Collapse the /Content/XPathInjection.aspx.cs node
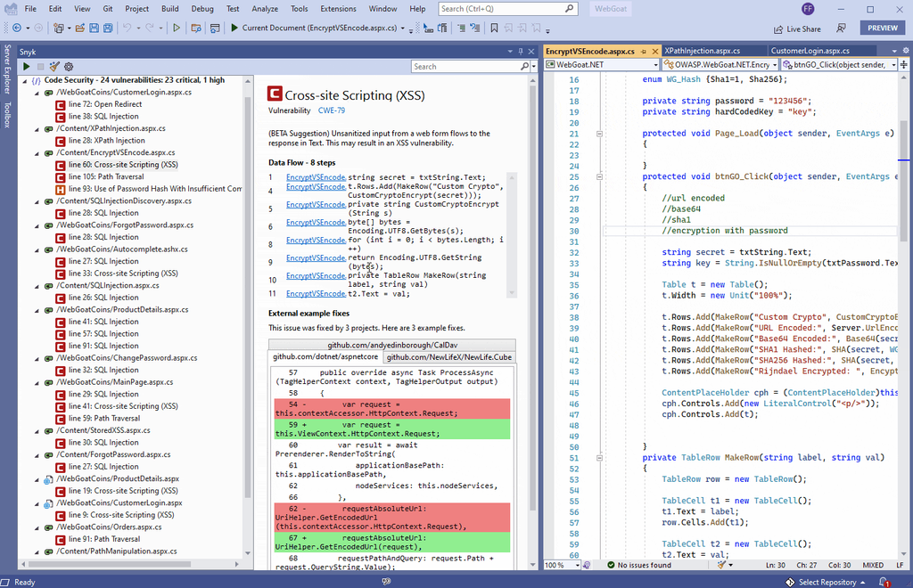The height and width of the screenshot is (588, 913). [x=37, y=129]
